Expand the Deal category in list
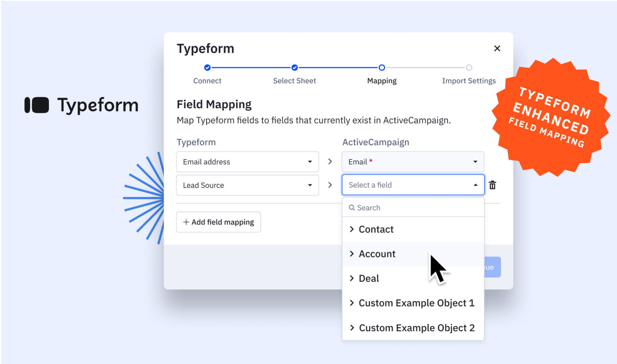 click(x=369, y=279)
